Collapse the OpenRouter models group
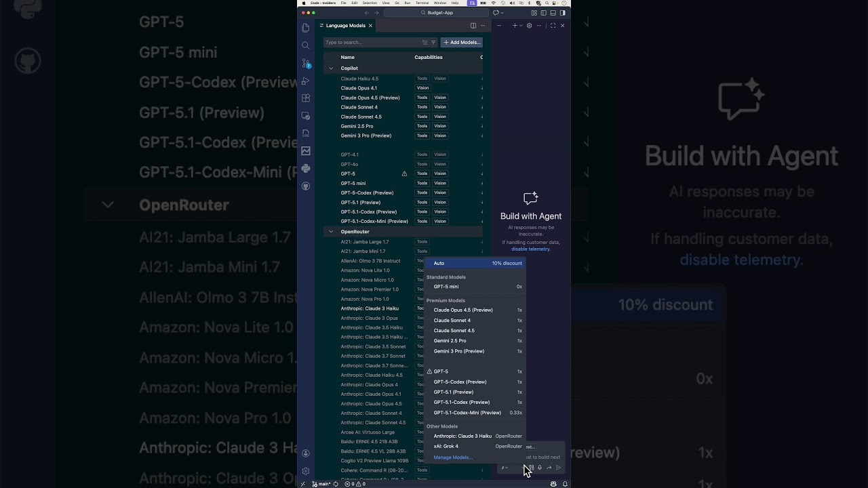Screen dimensions: 868x488 [331, 232]
